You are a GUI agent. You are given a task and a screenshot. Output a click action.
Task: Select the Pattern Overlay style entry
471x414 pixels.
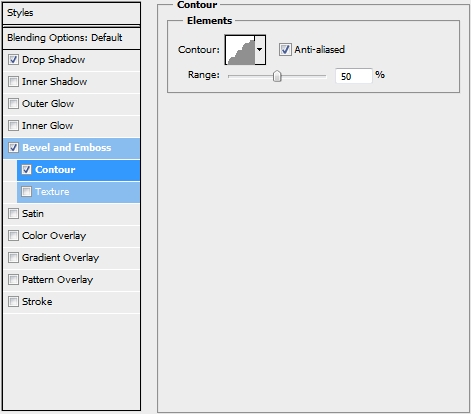pyautogui.click(x=71, y=280)
